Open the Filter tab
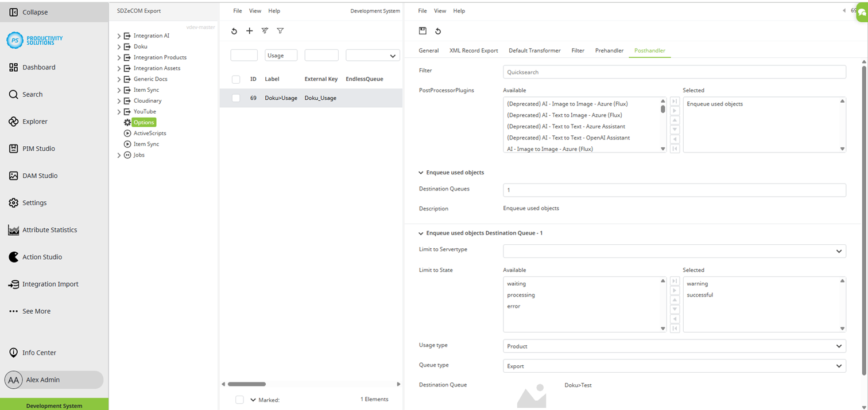868x410 pixels. click(x=578, y=50)
